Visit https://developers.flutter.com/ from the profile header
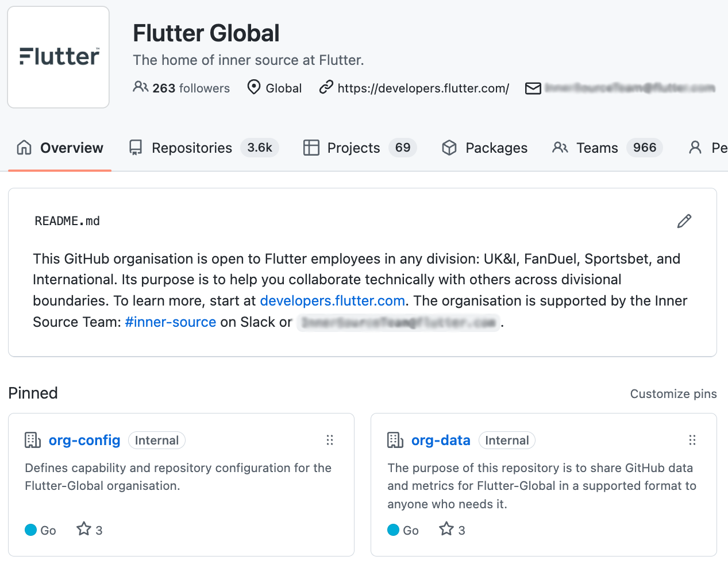728x568 pixels. point(423,88)
